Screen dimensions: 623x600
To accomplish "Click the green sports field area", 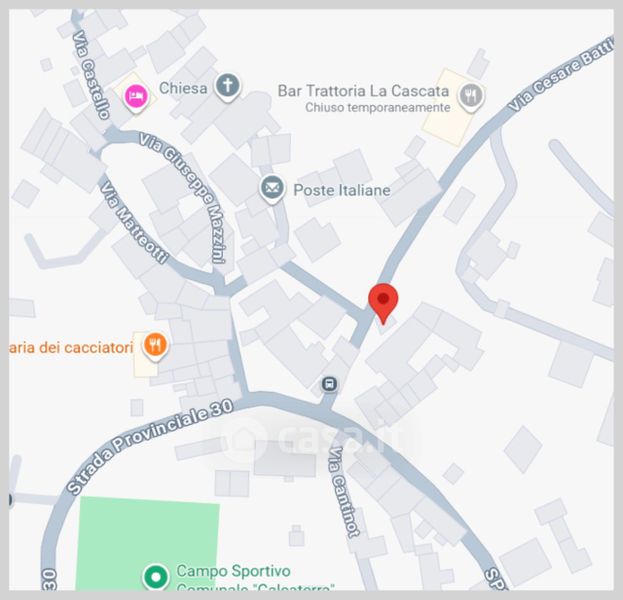I will pos(147,543).
